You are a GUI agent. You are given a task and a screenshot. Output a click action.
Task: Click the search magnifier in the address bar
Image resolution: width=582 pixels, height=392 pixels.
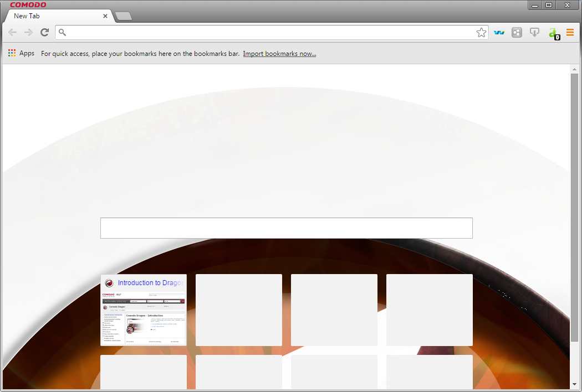pyautogui.click(x=62, y=32)
